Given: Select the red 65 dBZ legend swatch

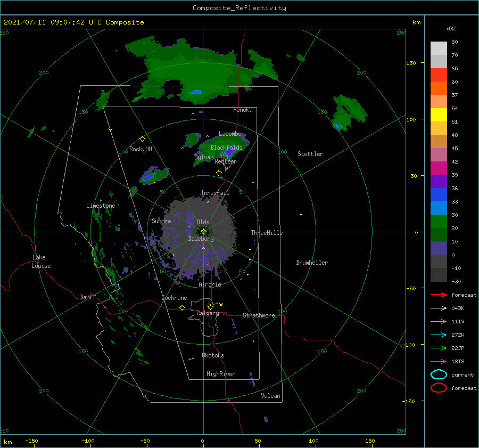Looking at the screenshot, I should tap(439, 75).
